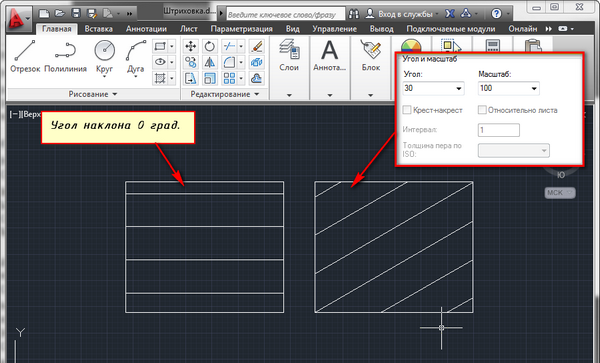The width and height of the screenshot is (600, 363).
Task: Open the Блок block panel
Action: coord(370,55)
